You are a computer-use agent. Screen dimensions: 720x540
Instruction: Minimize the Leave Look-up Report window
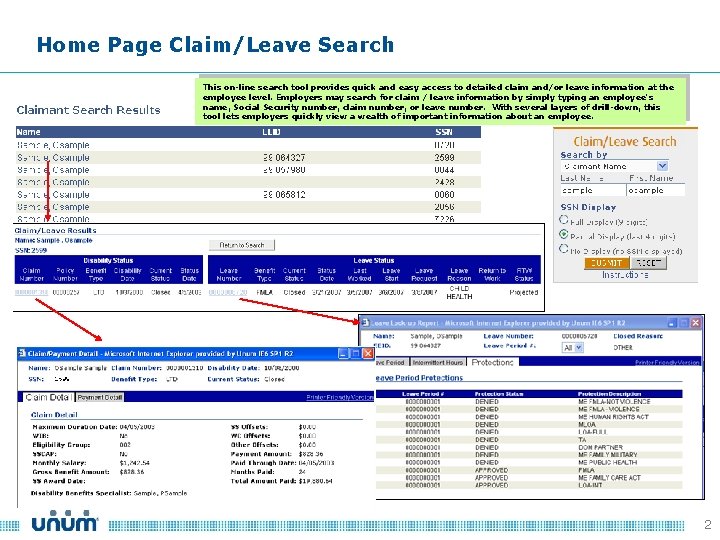click(672, 323)
